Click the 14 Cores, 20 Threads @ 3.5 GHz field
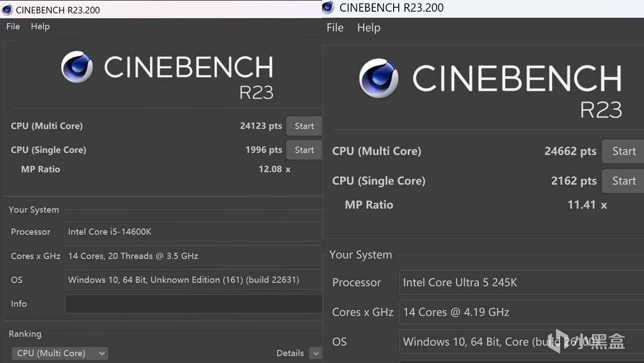644x363 pixels. (x=194, y=256)
